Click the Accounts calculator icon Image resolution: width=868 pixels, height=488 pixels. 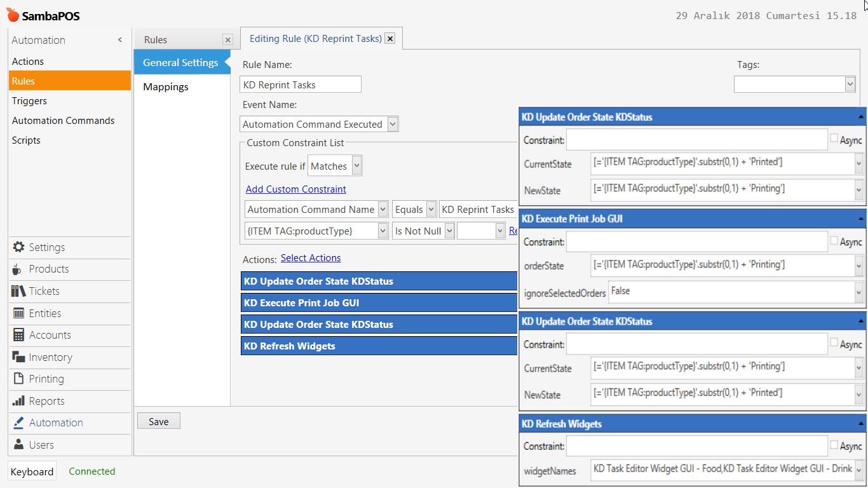[x=18, y=335]
